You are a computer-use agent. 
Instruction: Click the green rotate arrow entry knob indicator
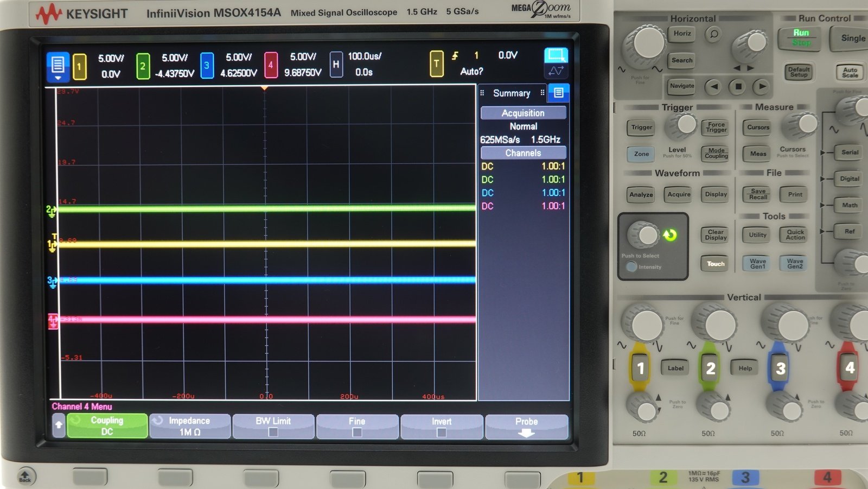pos(670,234)
